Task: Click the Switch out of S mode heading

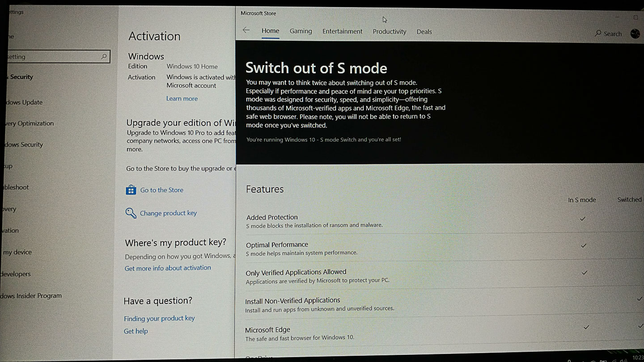Action: click(316, 68)
